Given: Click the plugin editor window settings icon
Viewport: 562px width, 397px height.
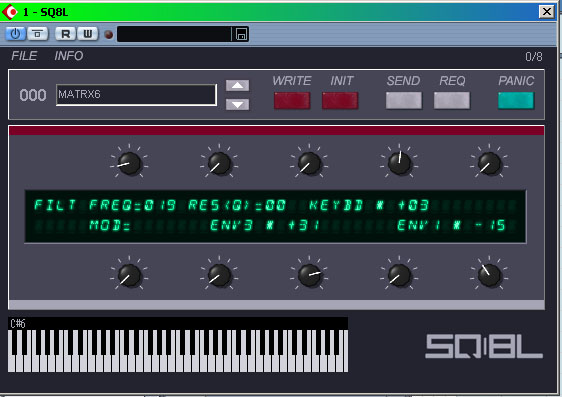Looking at the screenshot, I should point(37,34).
